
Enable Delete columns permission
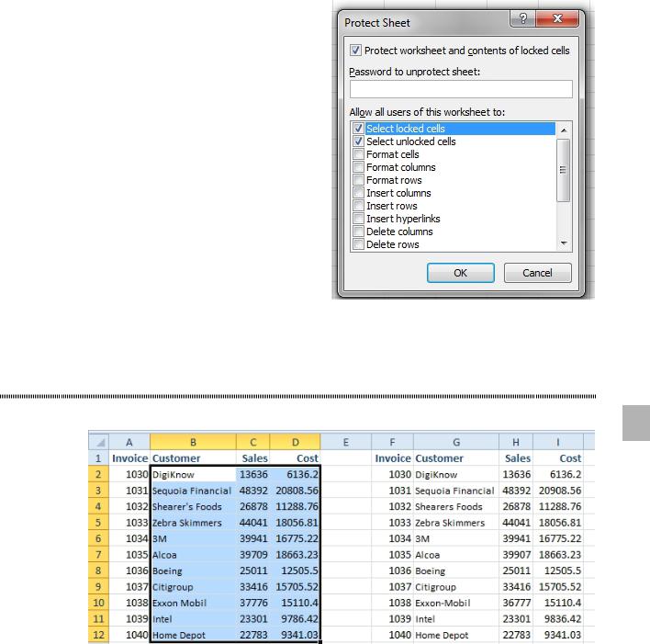pyautogui.click(x=359, y=232)
